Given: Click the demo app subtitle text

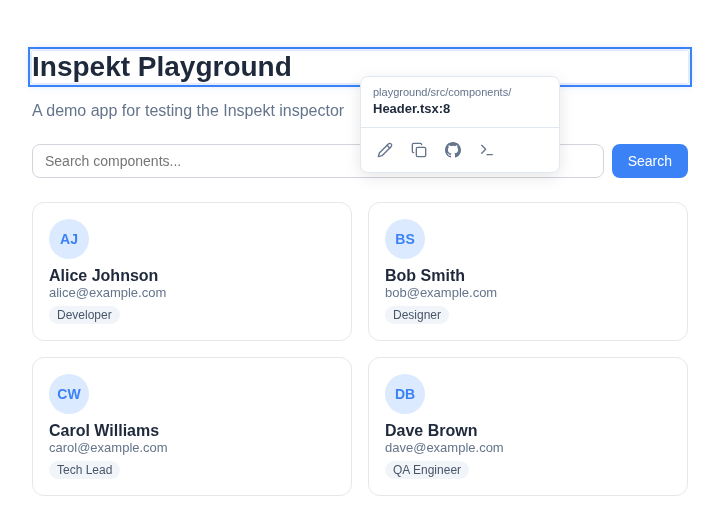Looking at the screenshot, I should [x=188, y=111].
